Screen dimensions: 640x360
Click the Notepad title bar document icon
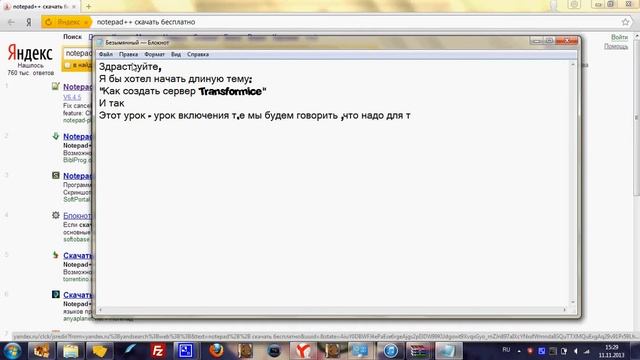pyautogui.click(x=100, y=42)
